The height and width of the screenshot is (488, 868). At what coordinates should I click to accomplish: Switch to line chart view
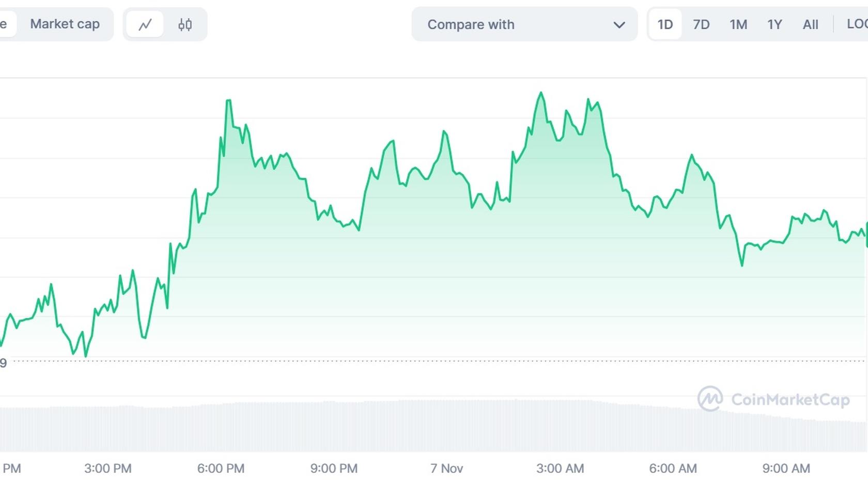pos(145,24)
